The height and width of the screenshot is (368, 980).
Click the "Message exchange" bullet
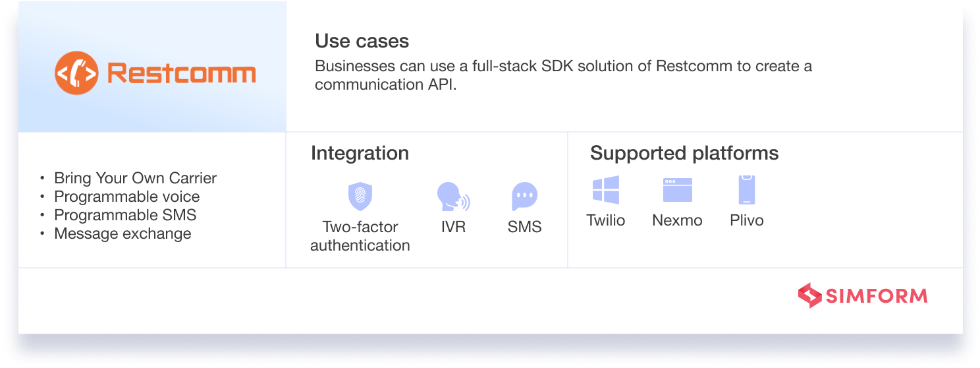122,233
